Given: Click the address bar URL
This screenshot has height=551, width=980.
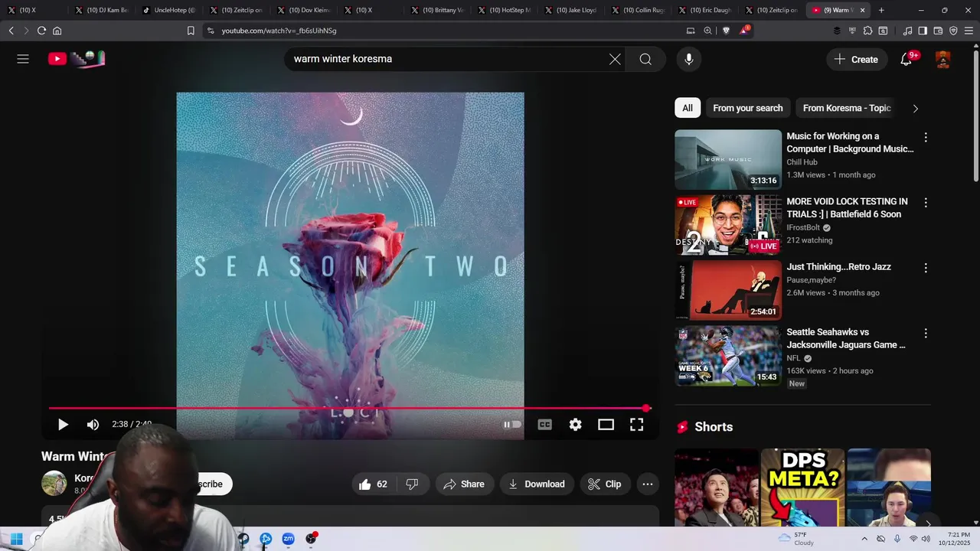Looking at the screenshot, I should pos(279,31).
